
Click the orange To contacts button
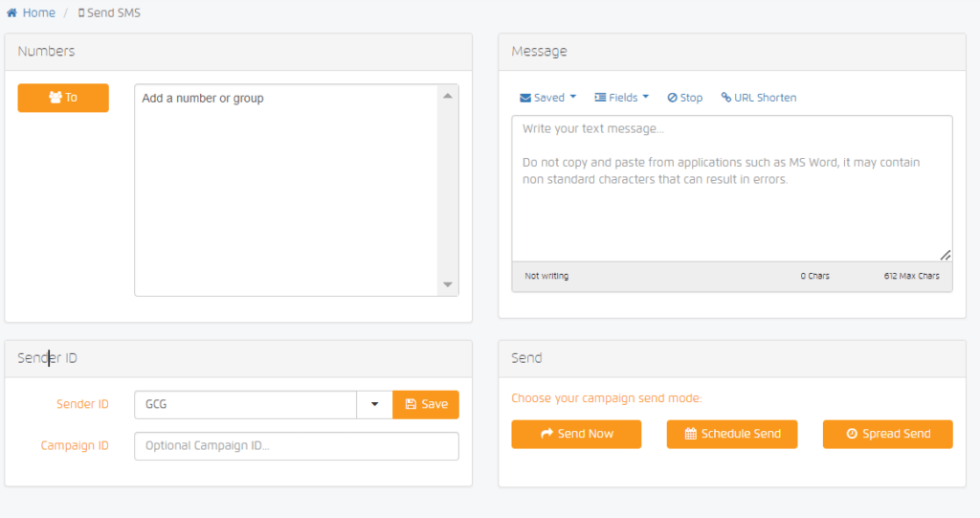(63, 98)
